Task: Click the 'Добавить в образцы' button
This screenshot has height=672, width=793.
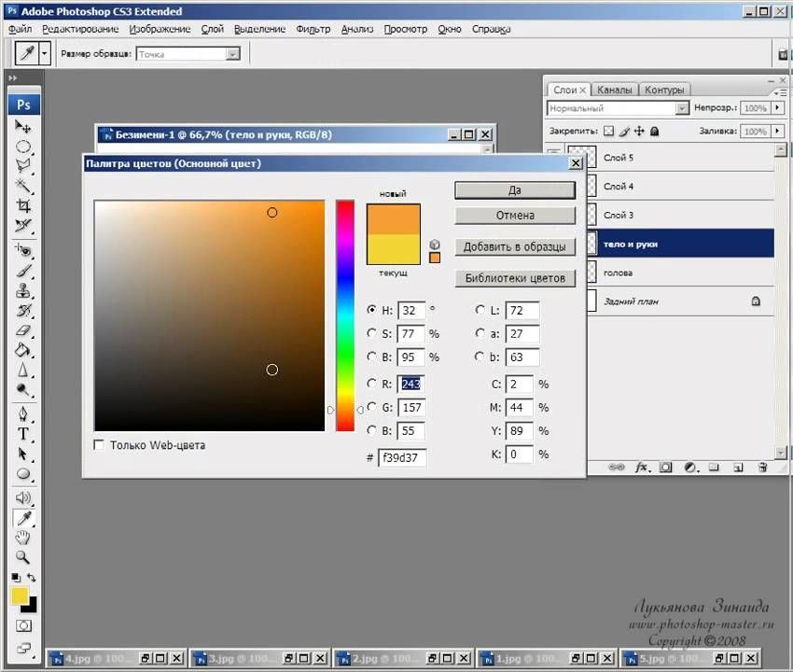Action: click(515, 247)
